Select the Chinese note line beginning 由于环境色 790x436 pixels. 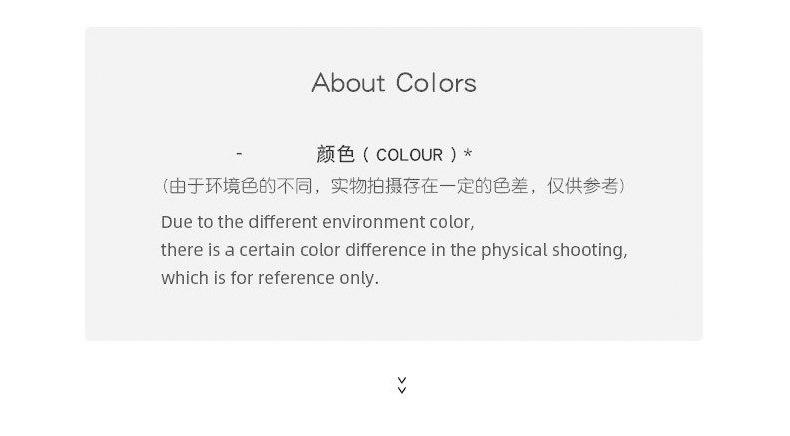point(393,186)
